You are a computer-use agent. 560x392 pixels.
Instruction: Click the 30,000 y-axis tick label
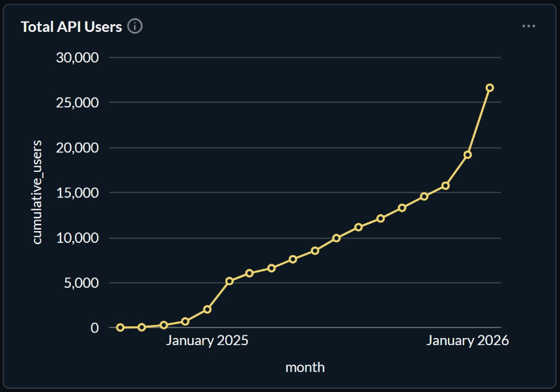point(77,57)
